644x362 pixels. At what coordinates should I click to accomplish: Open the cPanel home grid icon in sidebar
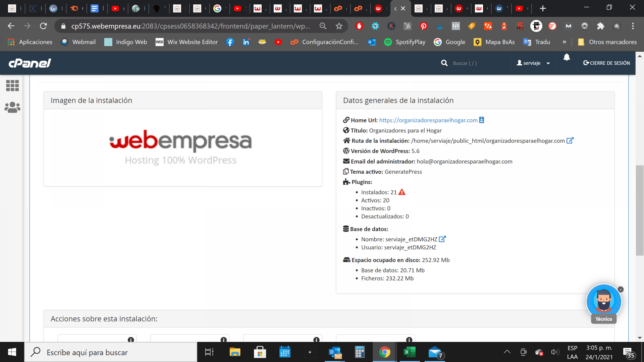click(12, 86)
